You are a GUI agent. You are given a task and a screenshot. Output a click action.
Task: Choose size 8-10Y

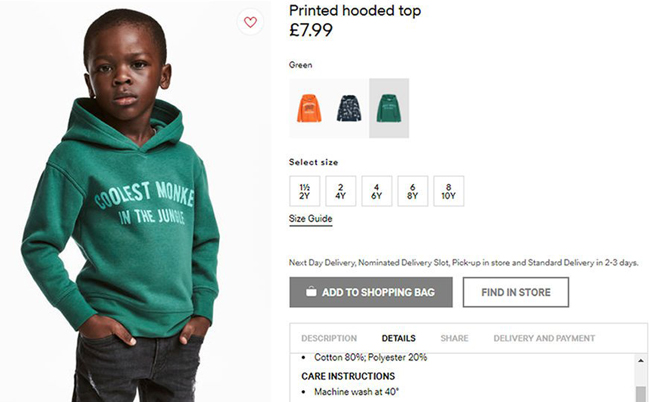448,191
